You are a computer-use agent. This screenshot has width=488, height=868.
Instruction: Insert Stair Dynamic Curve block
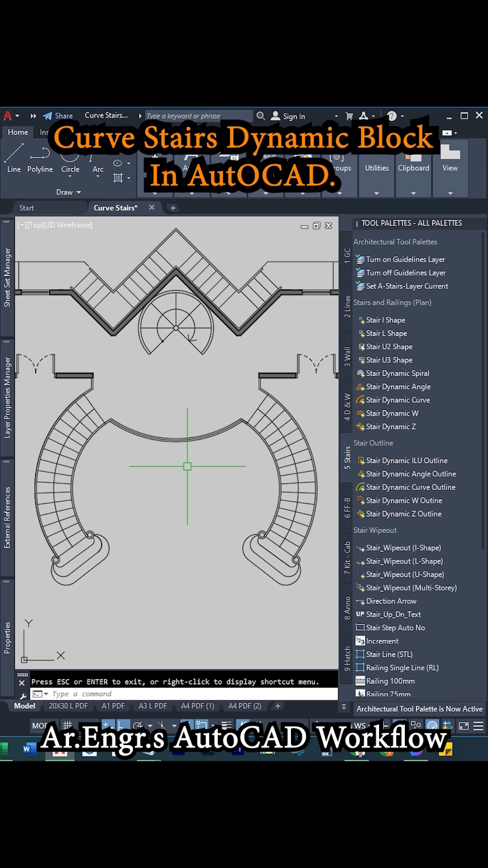(394, 400)
